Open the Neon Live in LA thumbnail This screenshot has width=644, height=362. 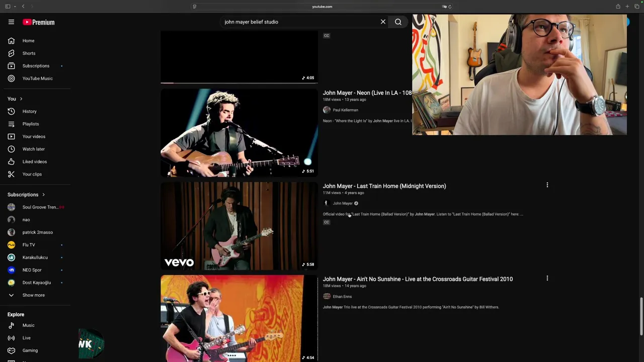pyautogui.click(x=239, y=133)
